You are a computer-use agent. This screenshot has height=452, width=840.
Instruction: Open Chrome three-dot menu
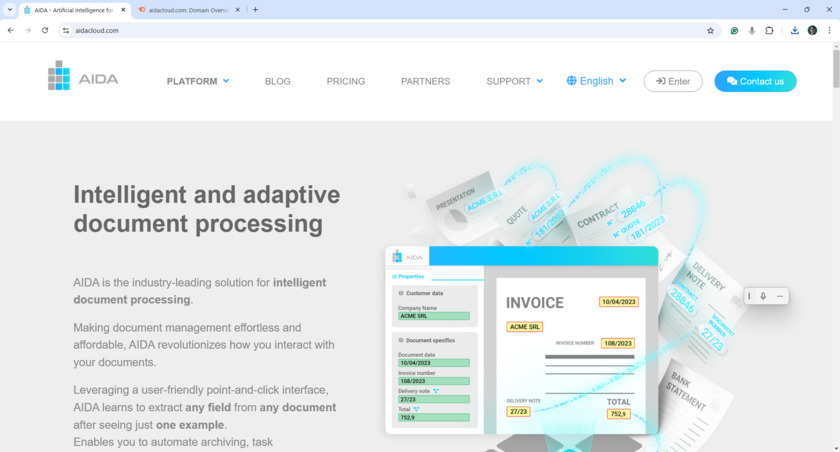(x=829, y=31)
